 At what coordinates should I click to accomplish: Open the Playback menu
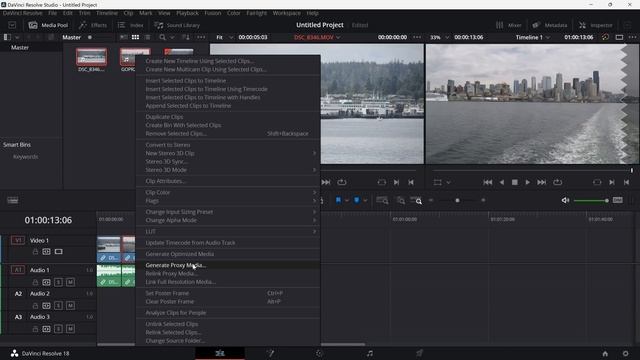(x=187, y=13)
